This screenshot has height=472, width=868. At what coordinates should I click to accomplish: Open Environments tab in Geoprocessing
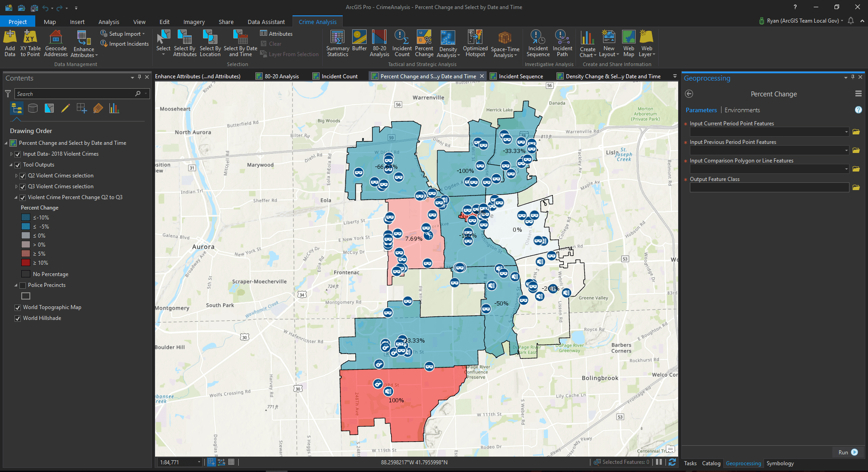742,110
